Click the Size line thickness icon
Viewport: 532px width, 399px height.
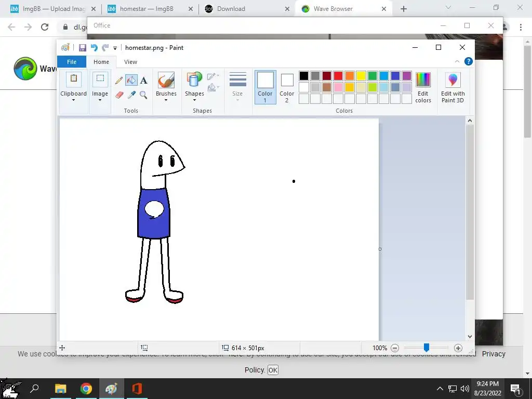tap(238, 79)
